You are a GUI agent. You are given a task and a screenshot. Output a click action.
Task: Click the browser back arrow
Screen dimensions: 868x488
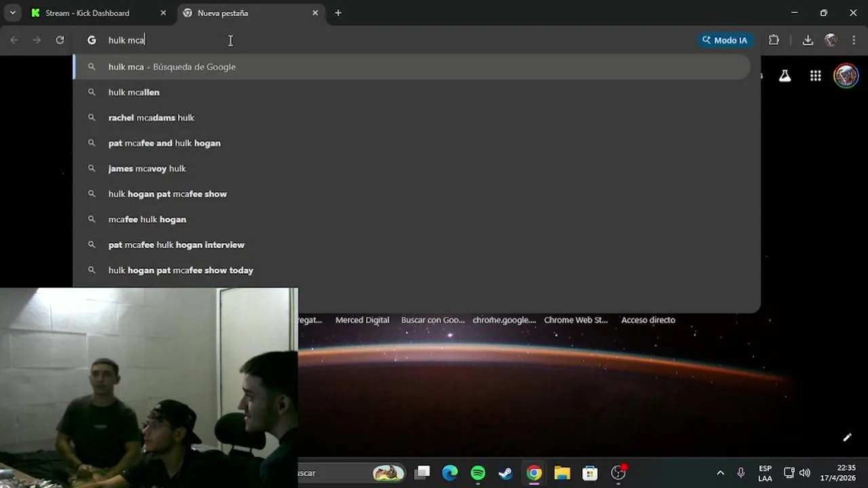pos(14,40)
